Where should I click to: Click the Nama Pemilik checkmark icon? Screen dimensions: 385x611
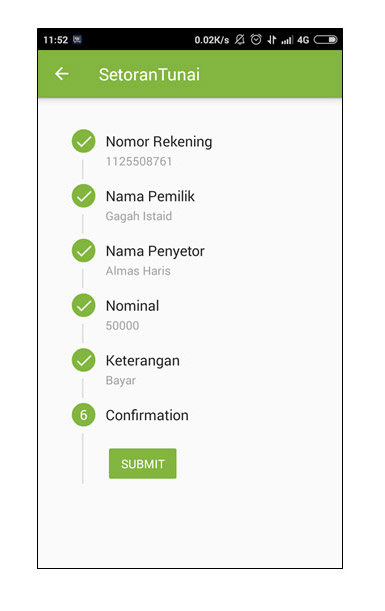pyautogui.click(x=83, y=196)
